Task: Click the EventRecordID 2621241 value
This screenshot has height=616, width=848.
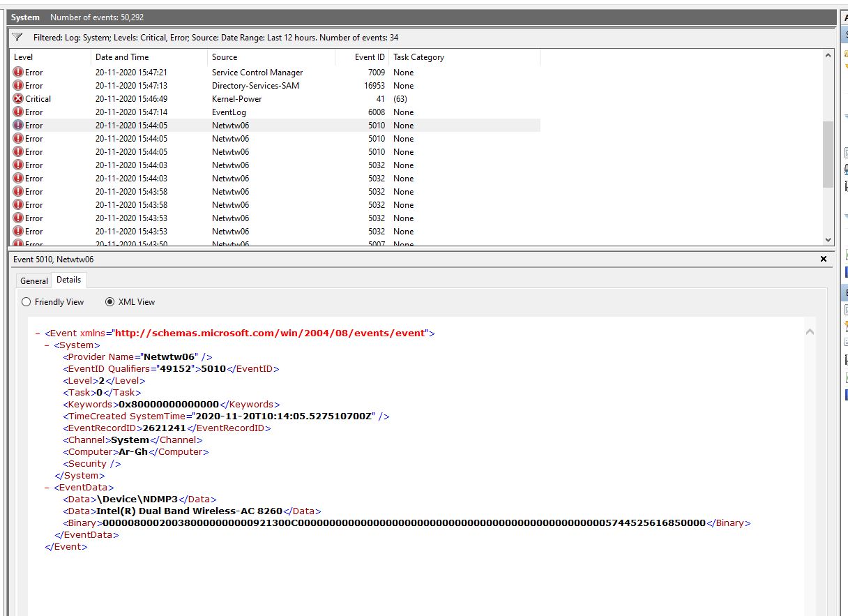Action: pyautogui.click(x=164, y=428)
